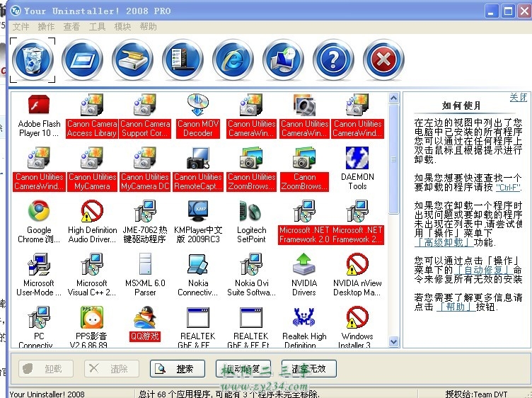Click the 搜索 button
532x398 pixels.
[x=178, y=368]
